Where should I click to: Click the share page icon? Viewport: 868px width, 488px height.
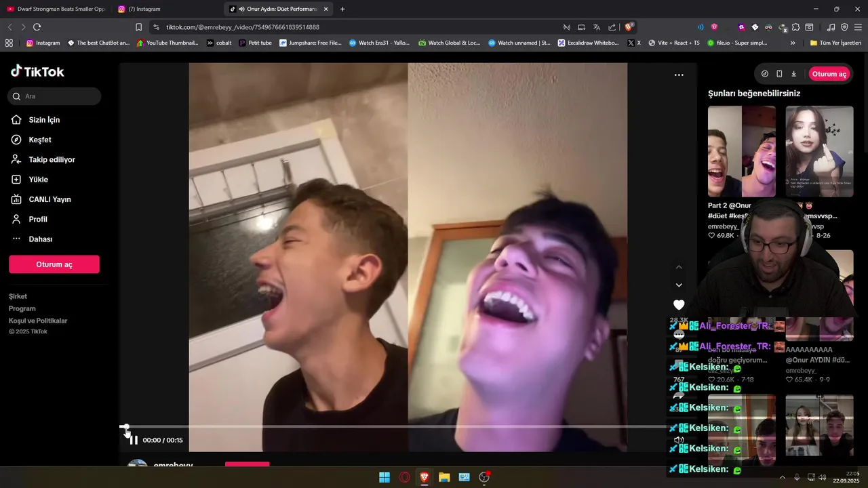tap(612, 27)
